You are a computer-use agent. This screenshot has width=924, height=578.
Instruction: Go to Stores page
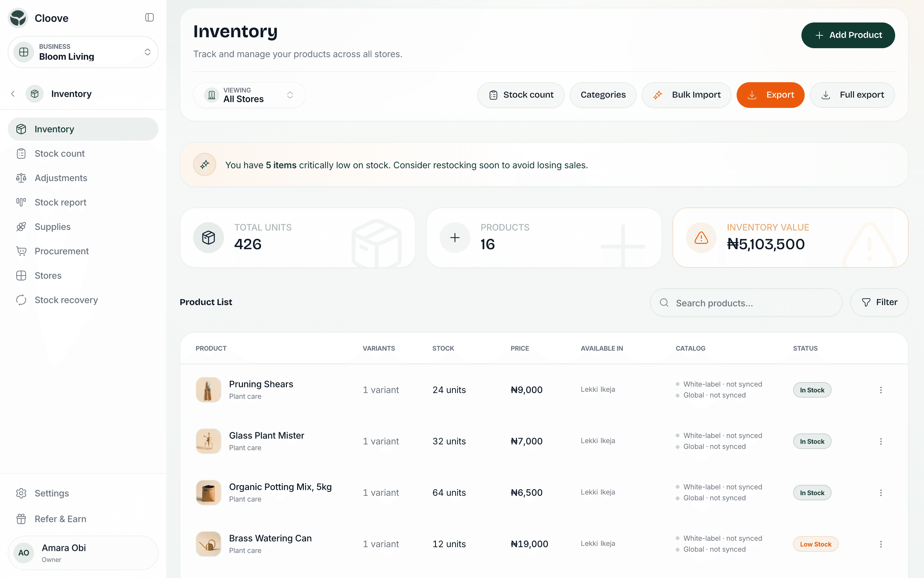[x=83, y=276]
